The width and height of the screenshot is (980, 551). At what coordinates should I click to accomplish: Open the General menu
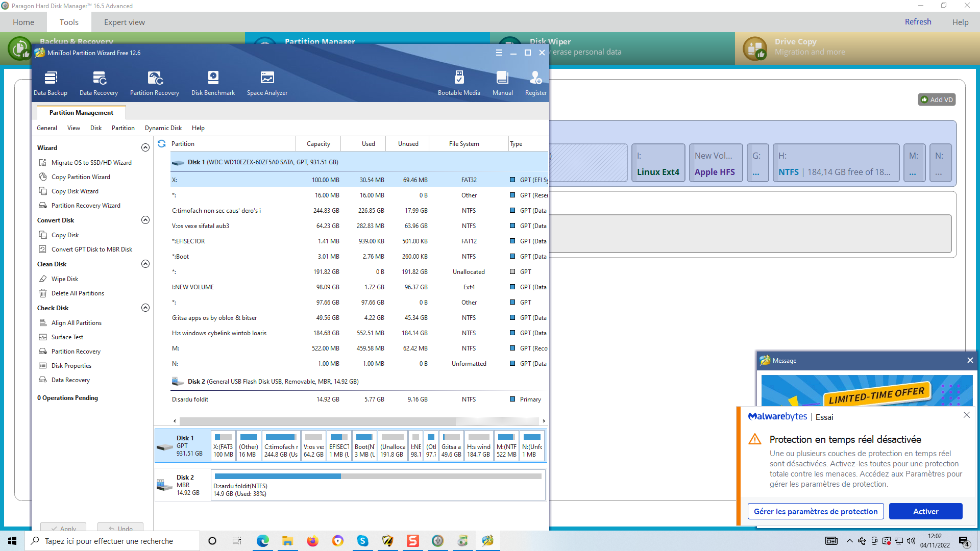pos(47,128)
